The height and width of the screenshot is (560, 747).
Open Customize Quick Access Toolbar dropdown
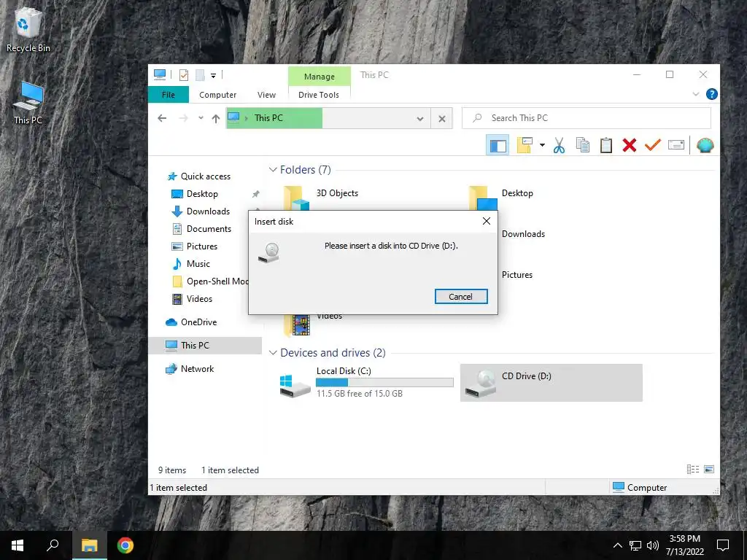(x=214, y=75)
